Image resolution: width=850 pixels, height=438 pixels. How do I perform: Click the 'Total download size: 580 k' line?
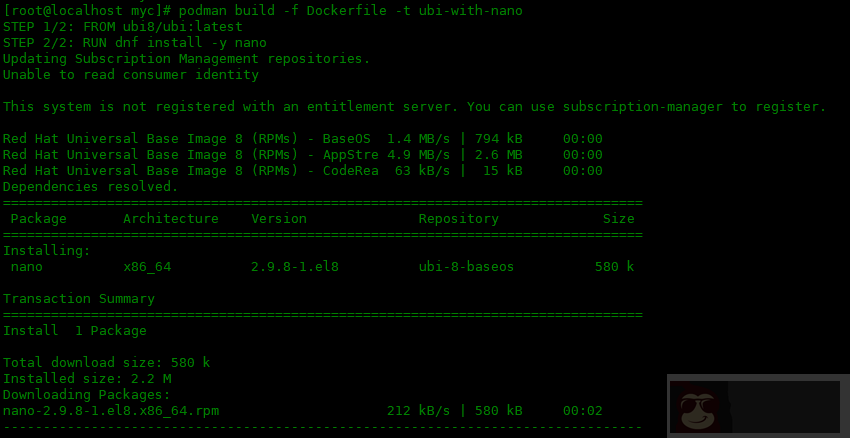click(x=106, y=363)
